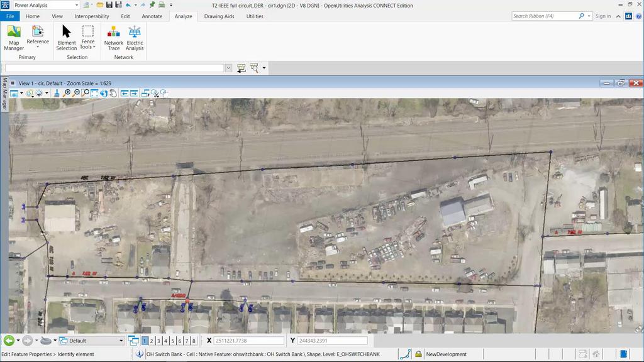Click the Save Settings icon

coord(118,5)
